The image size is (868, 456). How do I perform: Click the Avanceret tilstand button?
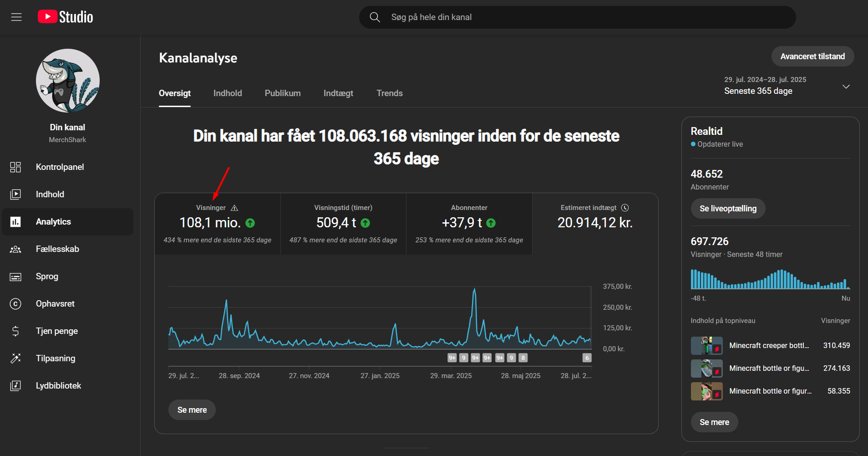tap(812, 56)
